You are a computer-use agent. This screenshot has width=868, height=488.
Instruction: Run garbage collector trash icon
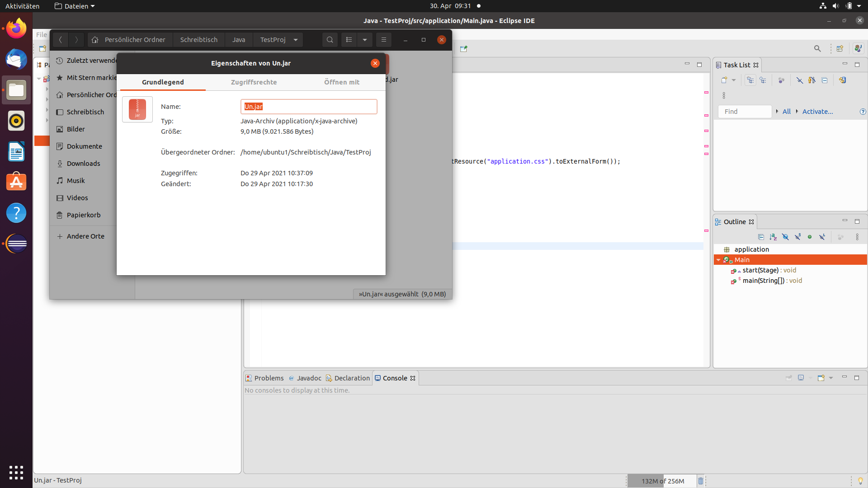coord(701,481)
